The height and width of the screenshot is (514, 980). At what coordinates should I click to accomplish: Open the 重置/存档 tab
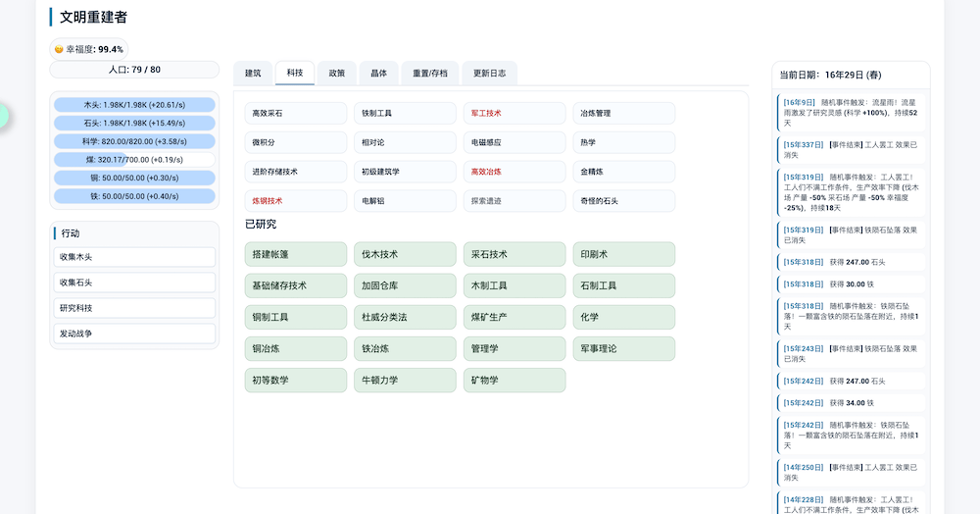coord(429,73)
